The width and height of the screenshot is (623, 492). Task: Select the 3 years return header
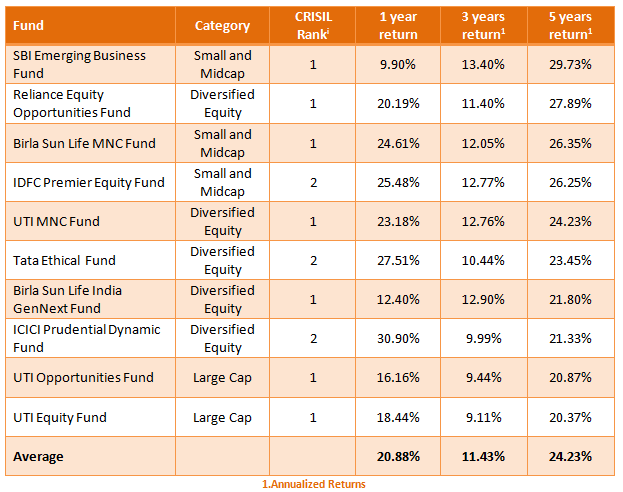click(485, 25)
